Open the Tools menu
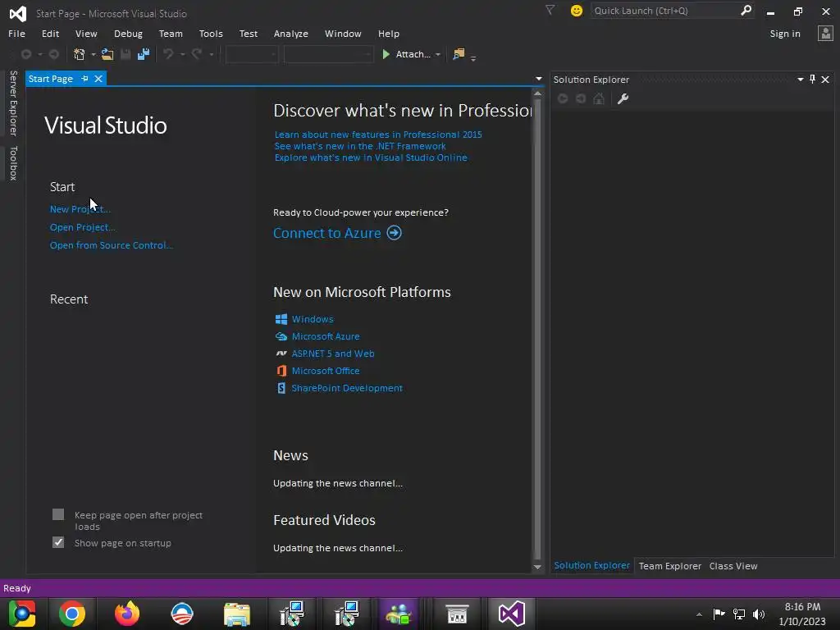This screenshot has height=630, width=840. [x=211, y=34]
